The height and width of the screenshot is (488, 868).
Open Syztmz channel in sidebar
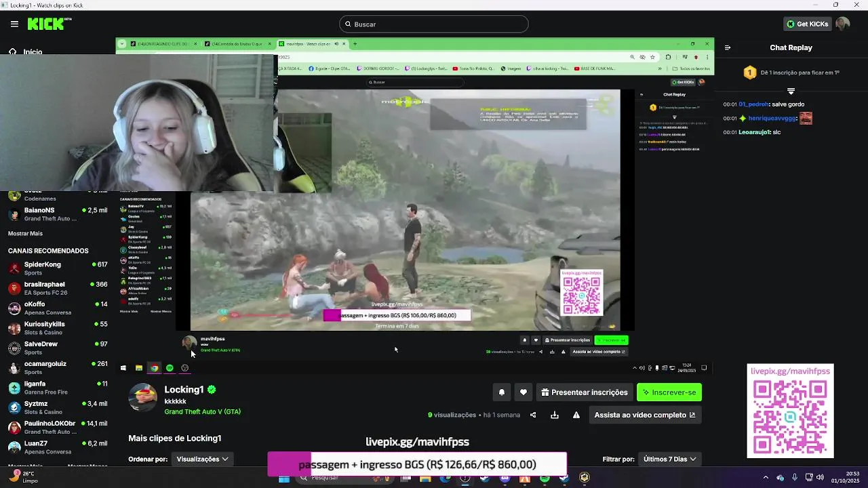(x=58, y=407)
